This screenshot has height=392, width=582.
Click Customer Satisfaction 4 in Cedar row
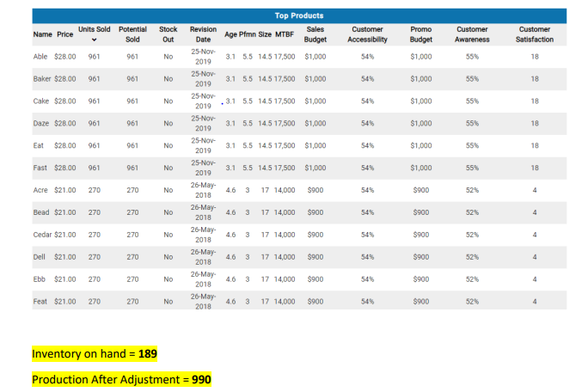(x=535, y=235)
